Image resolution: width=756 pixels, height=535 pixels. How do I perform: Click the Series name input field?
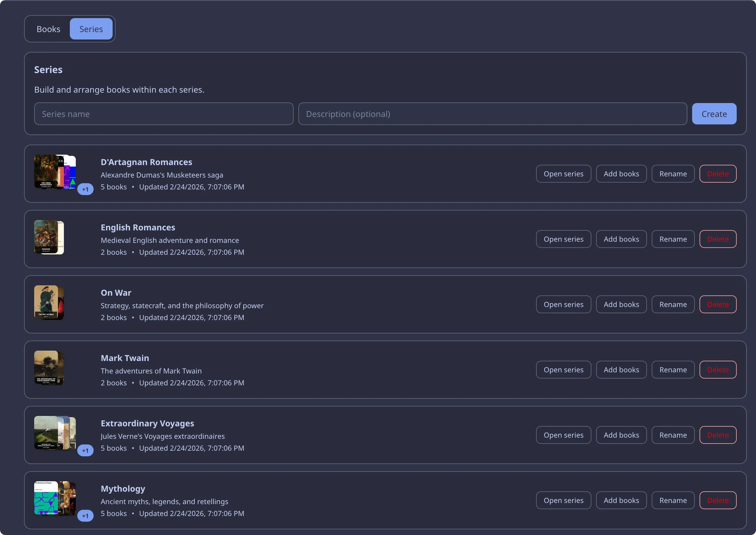click(163, 114)
